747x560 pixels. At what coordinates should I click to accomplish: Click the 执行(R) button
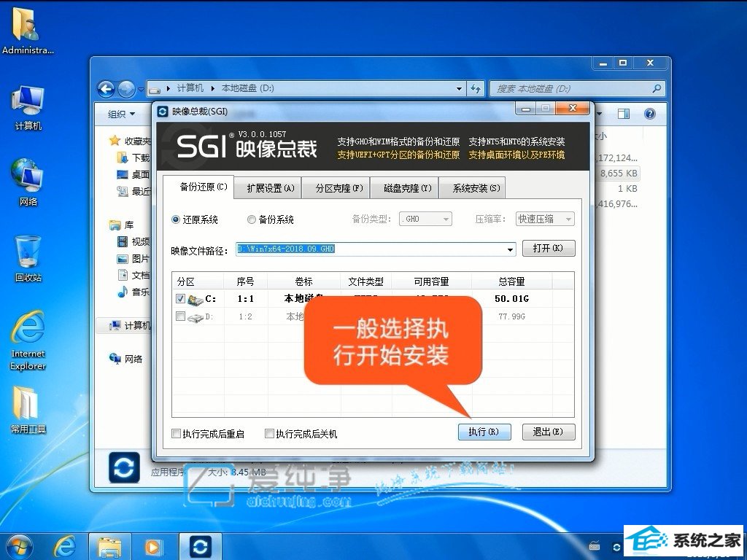tap(484, 432)
